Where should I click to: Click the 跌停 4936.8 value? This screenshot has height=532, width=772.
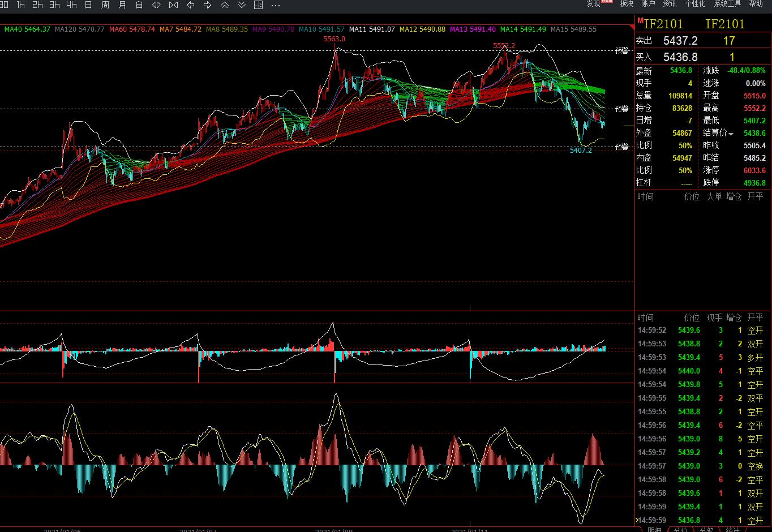point(755,183)
